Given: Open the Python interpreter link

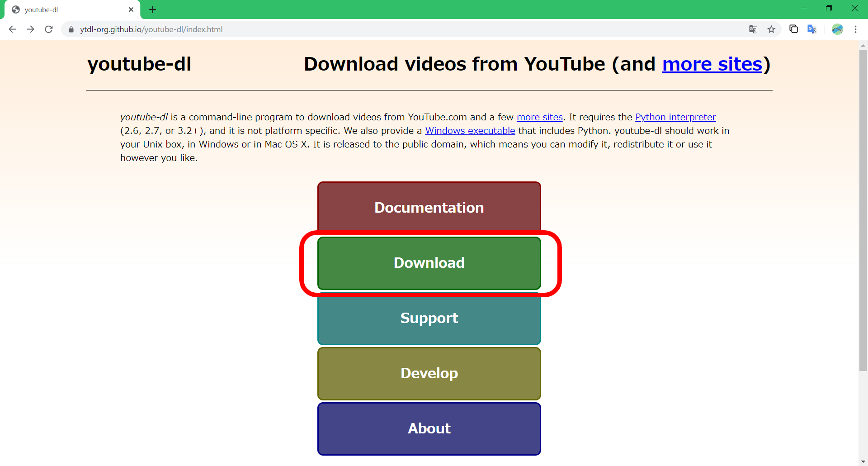Looking at the screenshot, I should [x=675, y=117].
